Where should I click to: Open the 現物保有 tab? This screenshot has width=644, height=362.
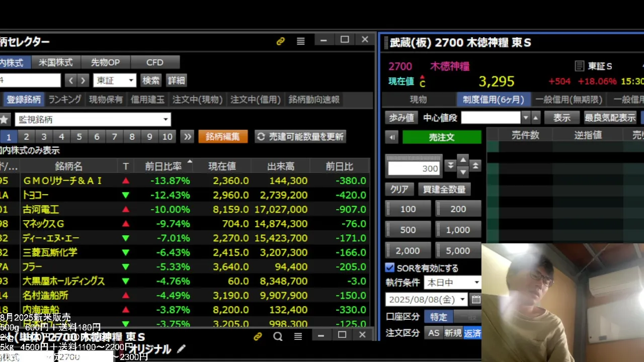(106, 100)
